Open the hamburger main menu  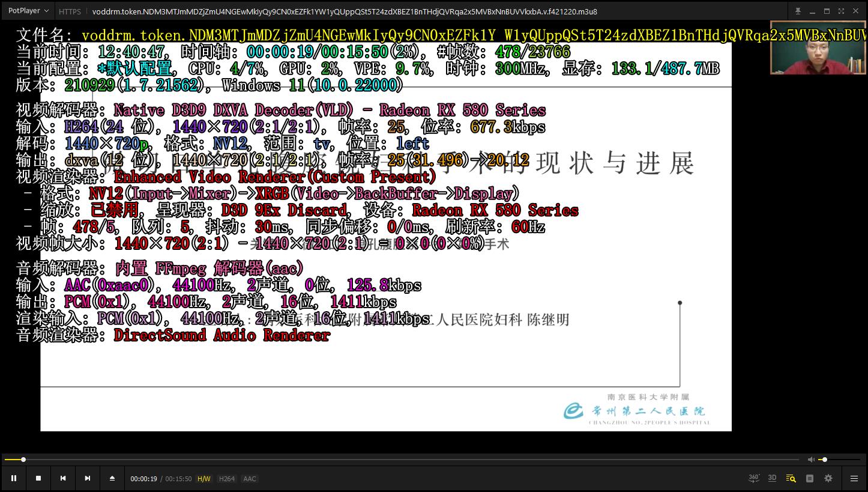[x=854, y=478]
